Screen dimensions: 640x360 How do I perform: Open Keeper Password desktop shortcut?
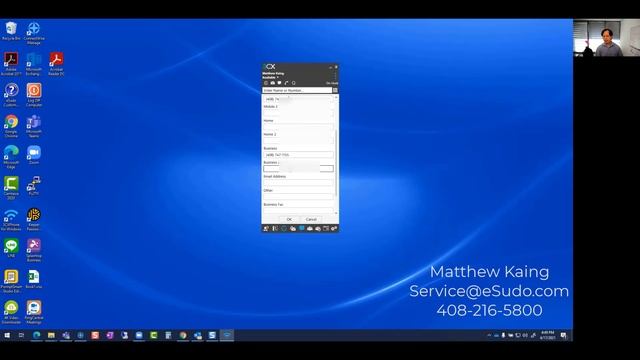(x=33, y=219)
